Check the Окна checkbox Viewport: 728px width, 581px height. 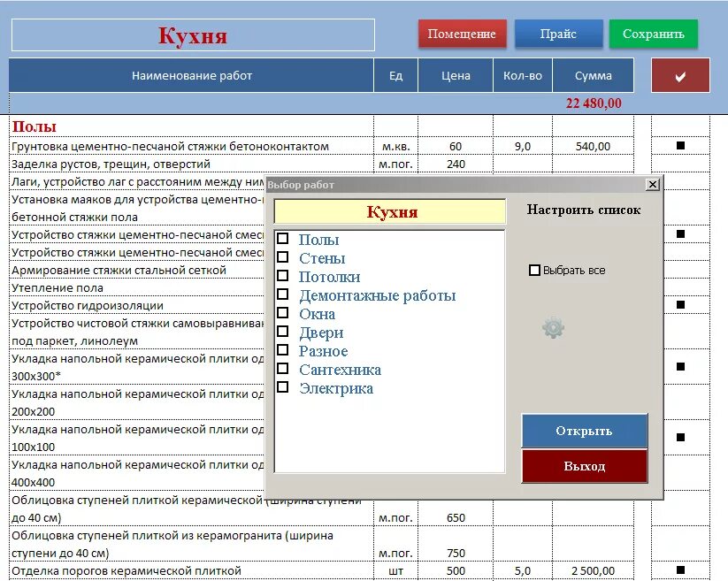click(x=283, y=313)
